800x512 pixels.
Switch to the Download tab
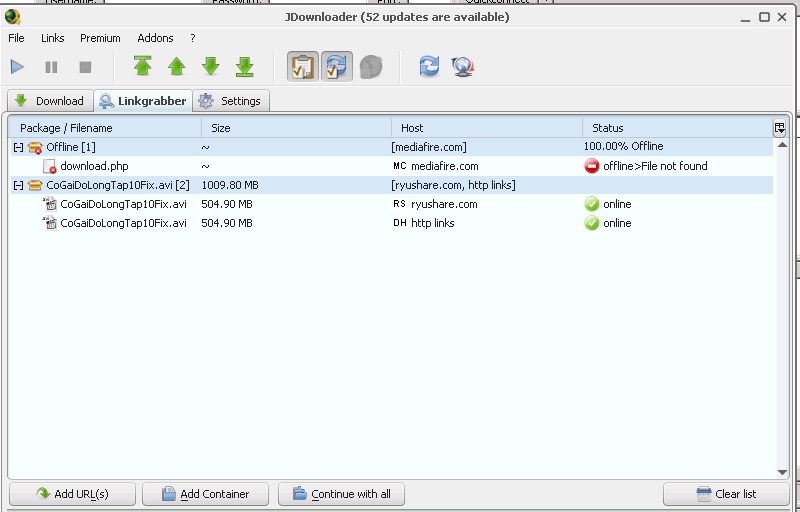[x=50, y=101]
